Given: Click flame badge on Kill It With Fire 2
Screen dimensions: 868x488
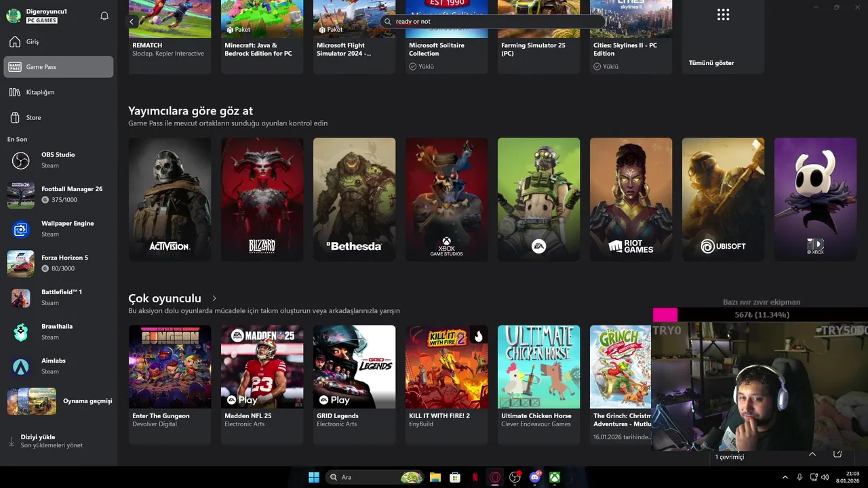Looking at the screenshot, I should point(478,336).
